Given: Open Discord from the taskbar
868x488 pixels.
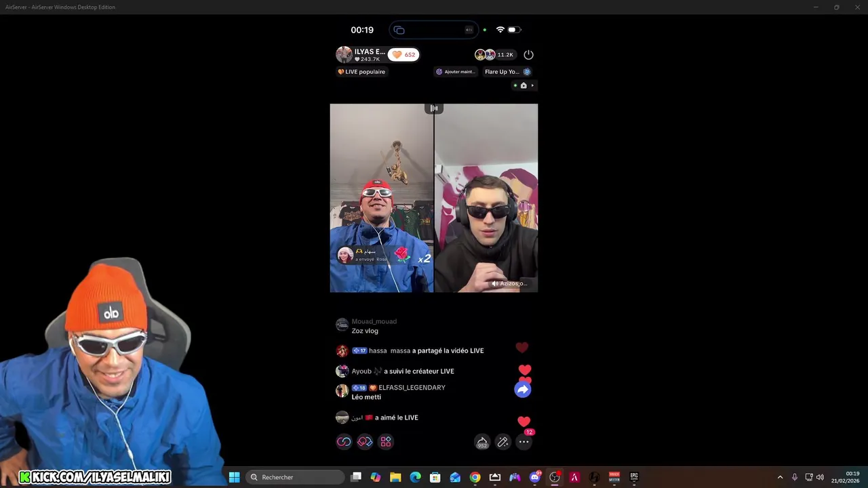Looking at the screenshot, I should point(535,477).
